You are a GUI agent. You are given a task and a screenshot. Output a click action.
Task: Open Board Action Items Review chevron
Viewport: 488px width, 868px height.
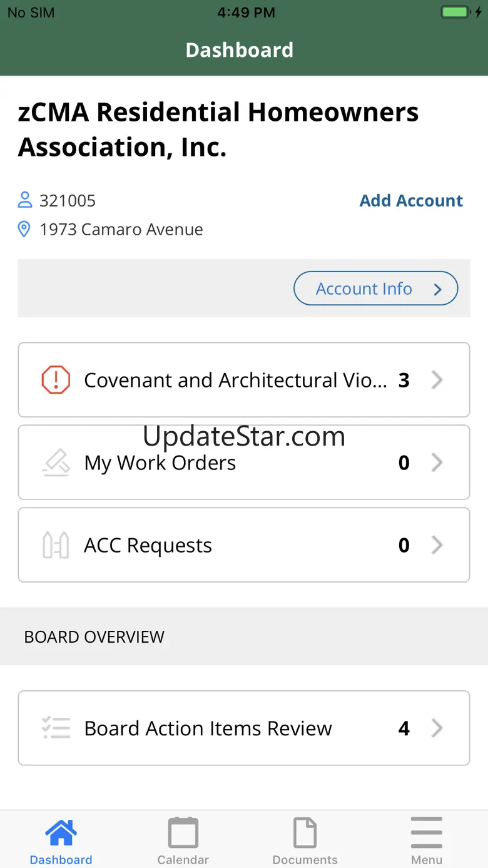point(437,728)
